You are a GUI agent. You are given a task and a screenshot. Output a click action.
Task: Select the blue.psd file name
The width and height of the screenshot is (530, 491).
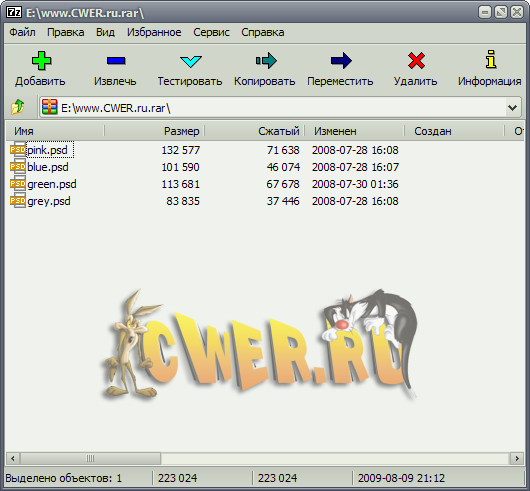pos(48,167)
